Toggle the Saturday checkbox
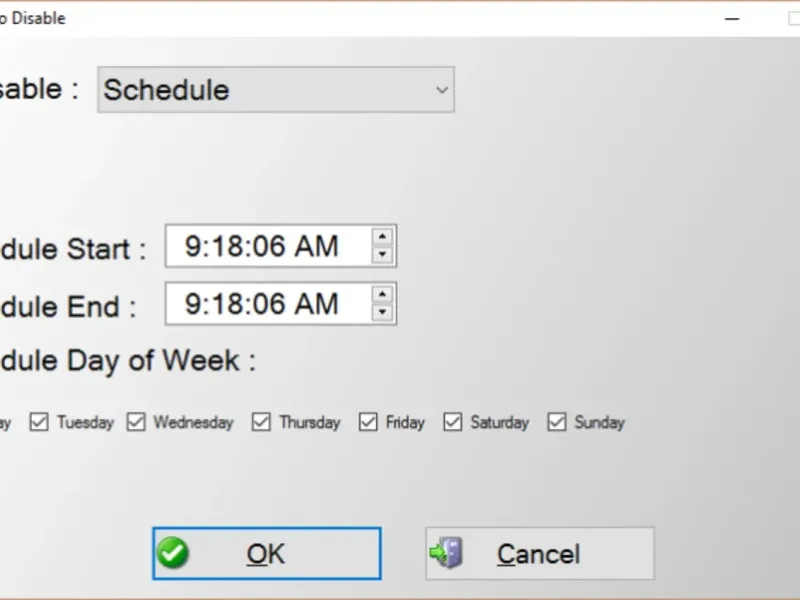 453,422
